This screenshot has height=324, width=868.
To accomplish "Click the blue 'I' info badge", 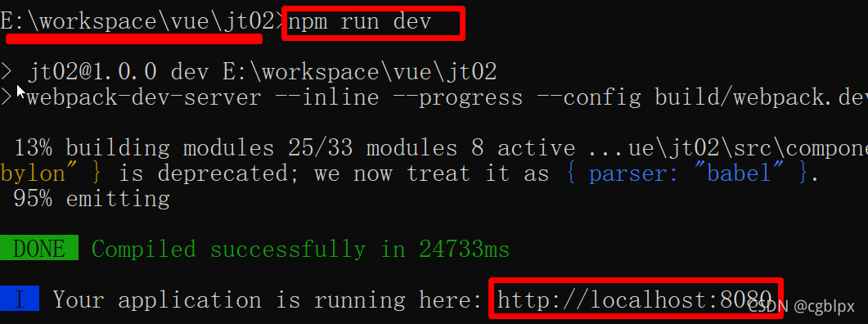I will [x=20, y=299].
